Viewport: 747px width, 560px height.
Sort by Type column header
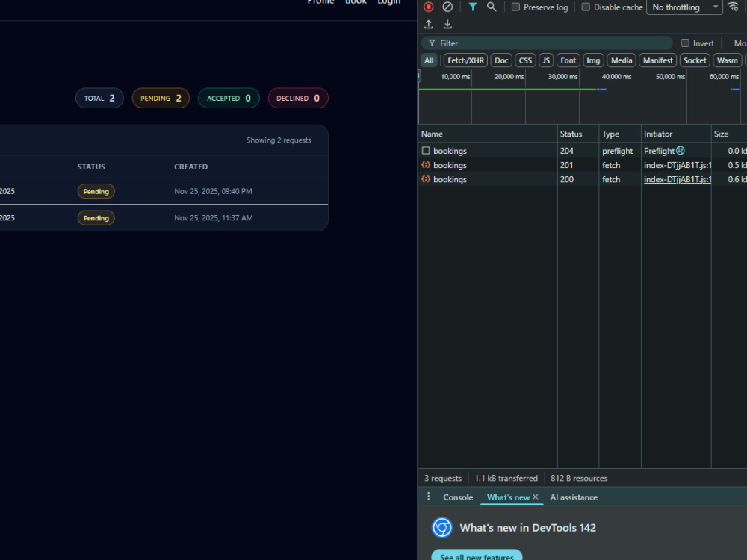coord(620,134)
